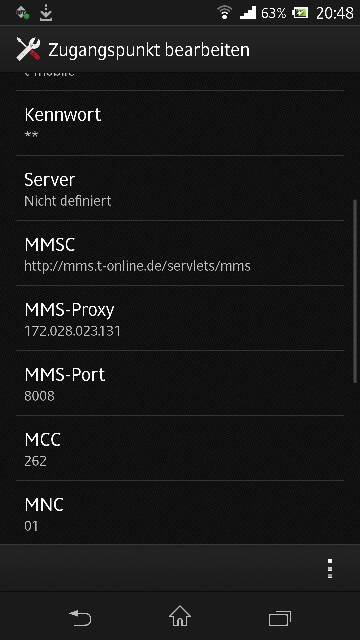The width and height of the screenshot is (360, 640).
Task: Open the MMS-Port setting 8008
Action: (x=180, y=383)
